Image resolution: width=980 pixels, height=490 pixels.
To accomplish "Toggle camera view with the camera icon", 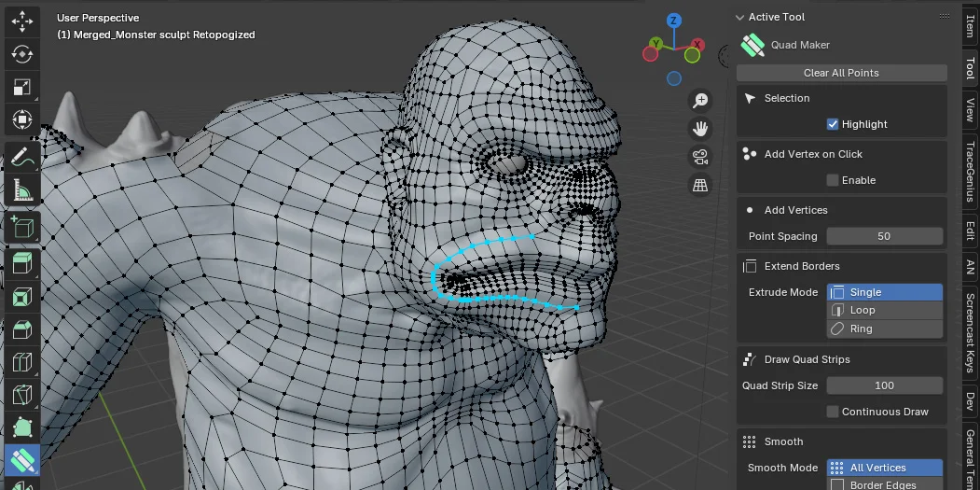I will coord(700,157).
